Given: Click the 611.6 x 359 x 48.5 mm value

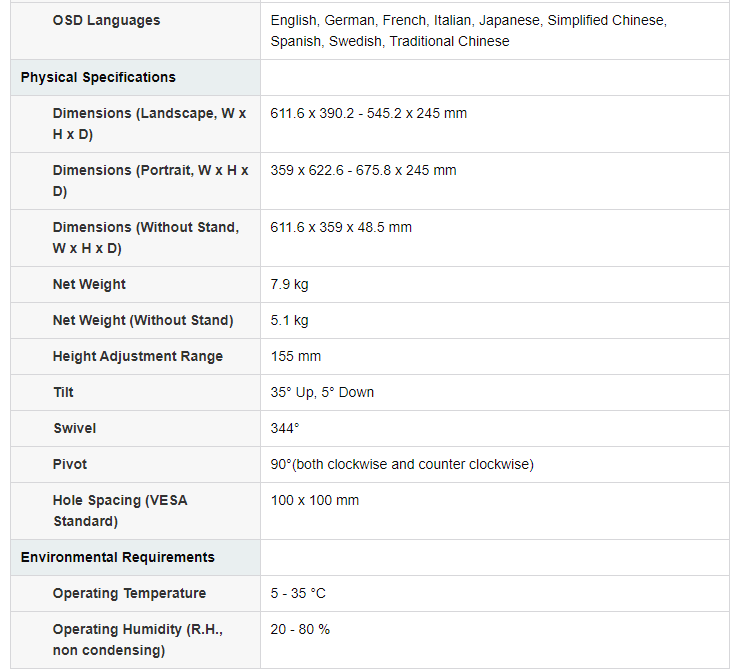Looking at the screenshot, I should click(x=341, y=227).
